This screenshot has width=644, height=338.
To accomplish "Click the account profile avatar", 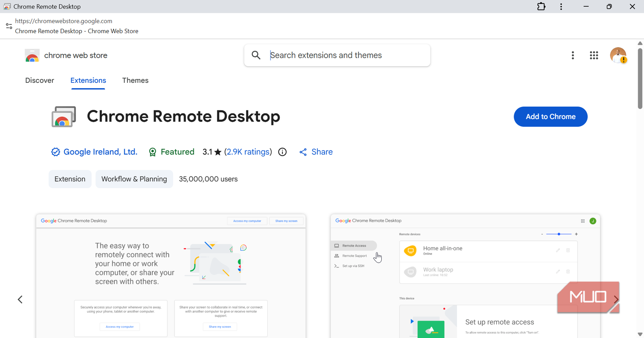I will [618, 55].
